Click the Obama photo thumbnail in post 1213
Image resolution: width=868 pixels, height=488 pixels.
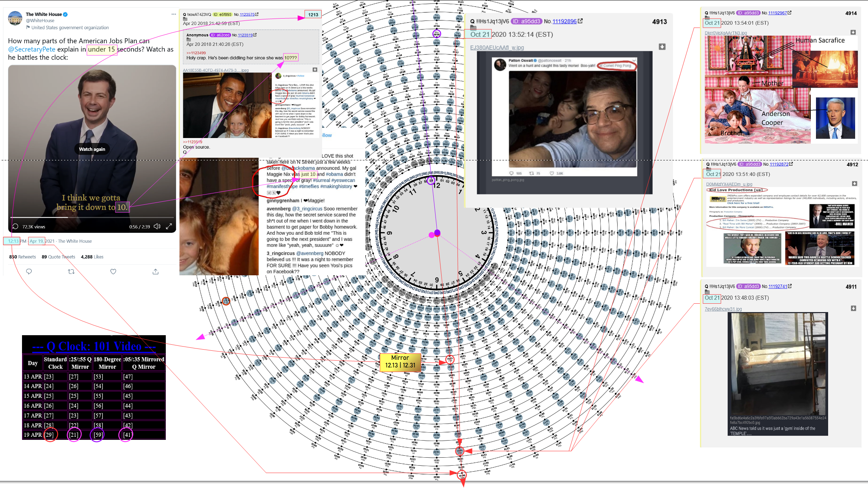pos(227,105)
